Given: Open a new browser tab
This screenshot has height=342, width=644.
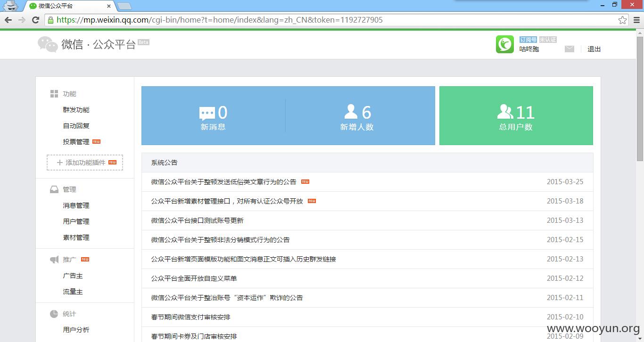Looking at the screenshot, I should click(124, 6).
